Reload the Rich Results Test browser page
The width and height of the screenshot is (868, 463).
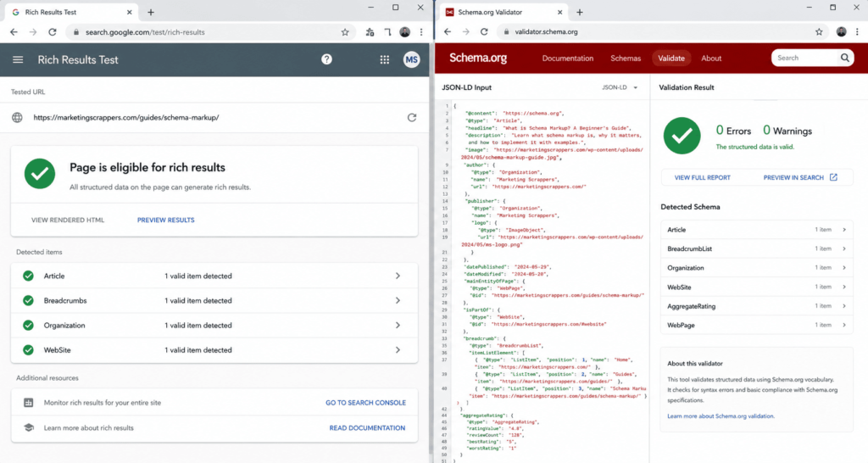tap(52, 32)
